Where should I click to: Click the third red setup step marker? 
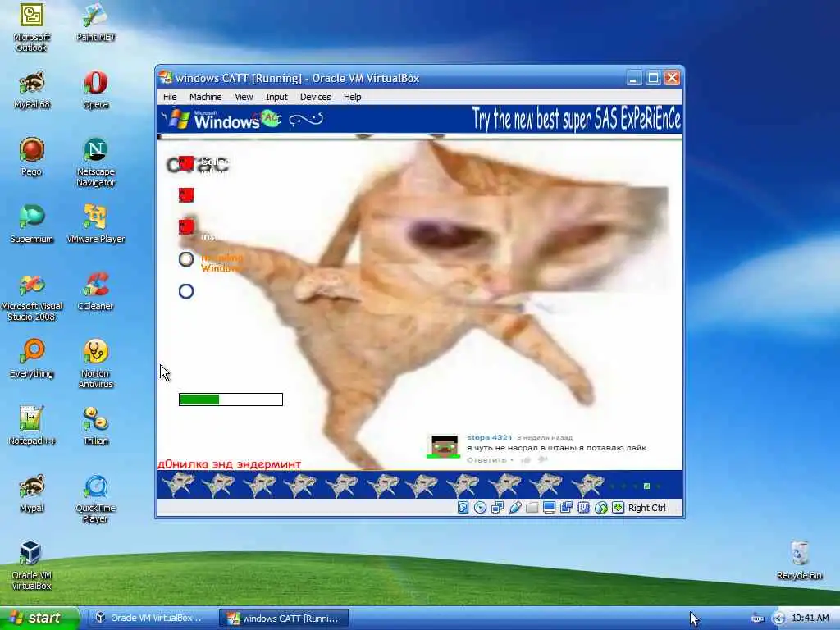[186, 227]
